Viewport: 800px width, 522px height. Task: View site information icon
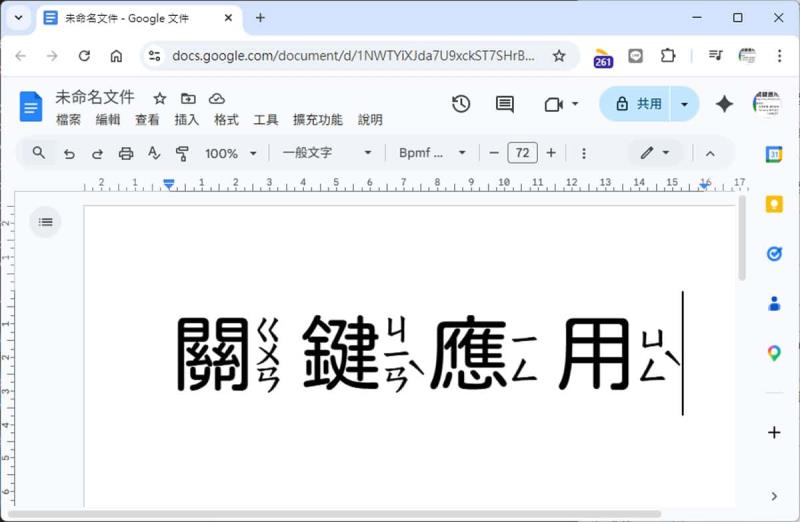(x=154, y=56)
